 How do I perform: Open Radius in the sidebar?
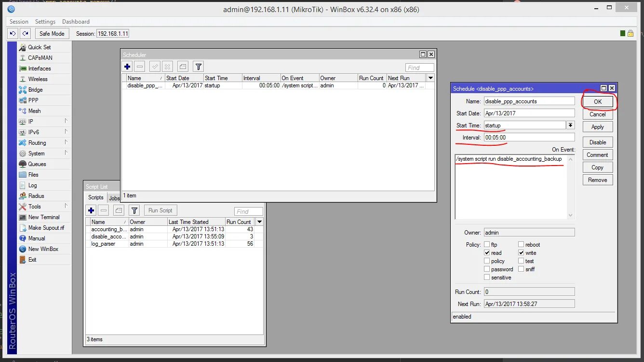36,196
